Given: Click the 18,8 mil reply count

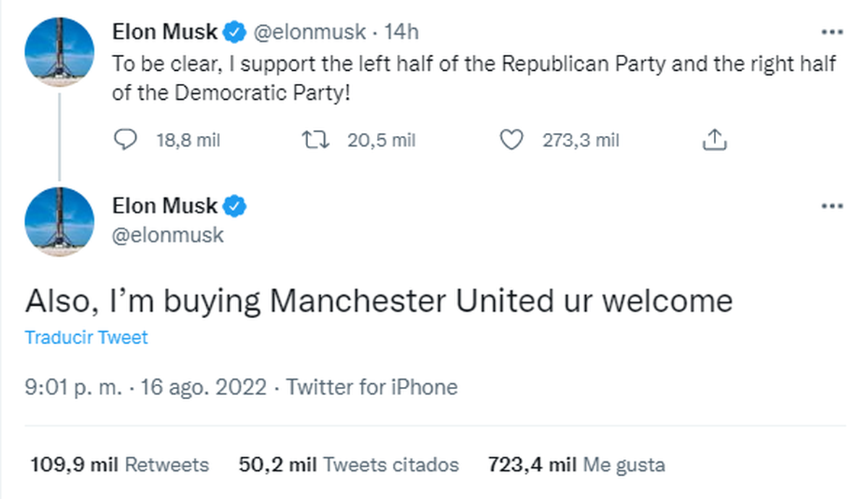Looking at the screenshot, I should point(187,140).
